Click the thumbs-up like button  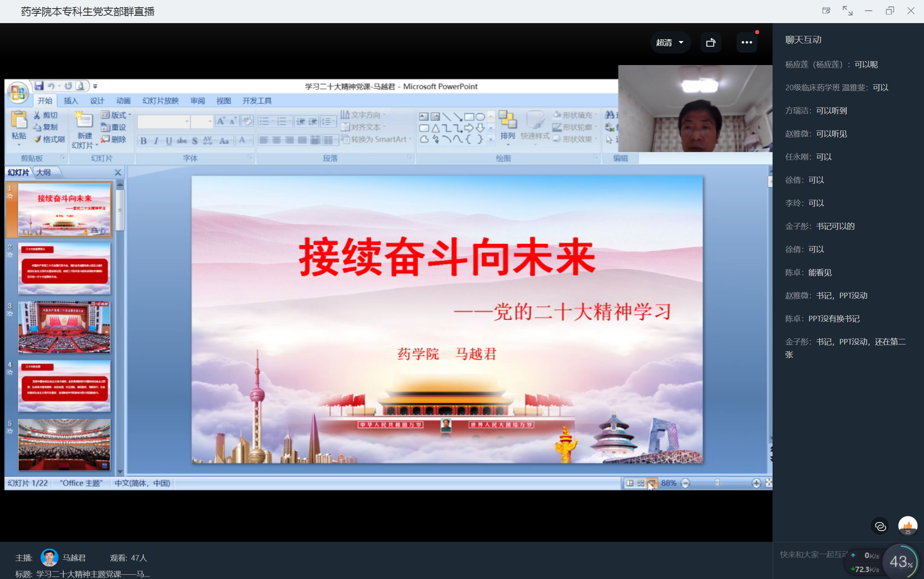[x=907, y=526]
